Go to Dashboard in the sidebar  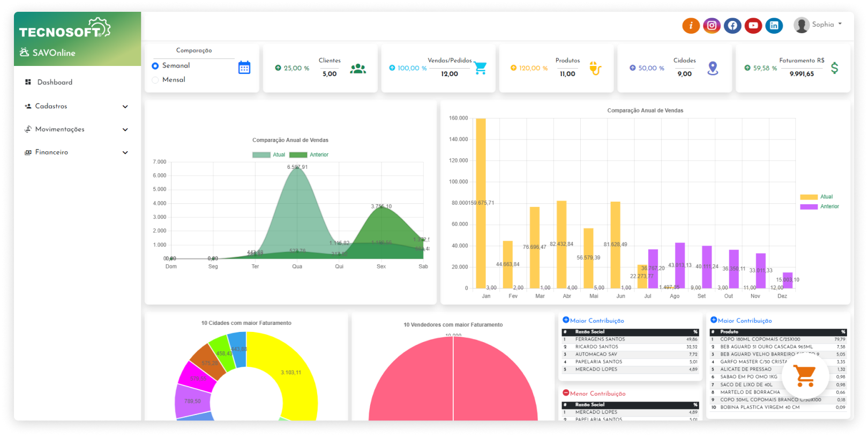point(55,82)
